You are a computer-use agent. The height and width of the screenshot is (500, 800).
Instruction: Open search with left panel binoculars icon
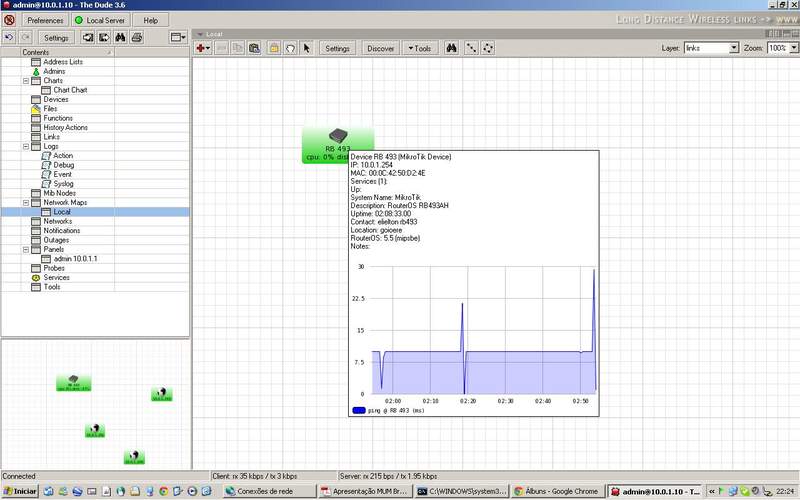120,37
